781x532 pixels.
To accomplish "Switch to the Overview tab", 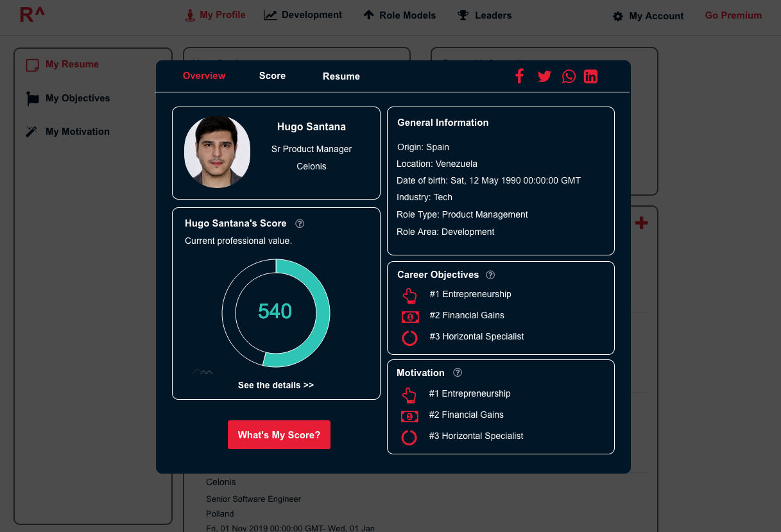I will click(x=204, y=76).
